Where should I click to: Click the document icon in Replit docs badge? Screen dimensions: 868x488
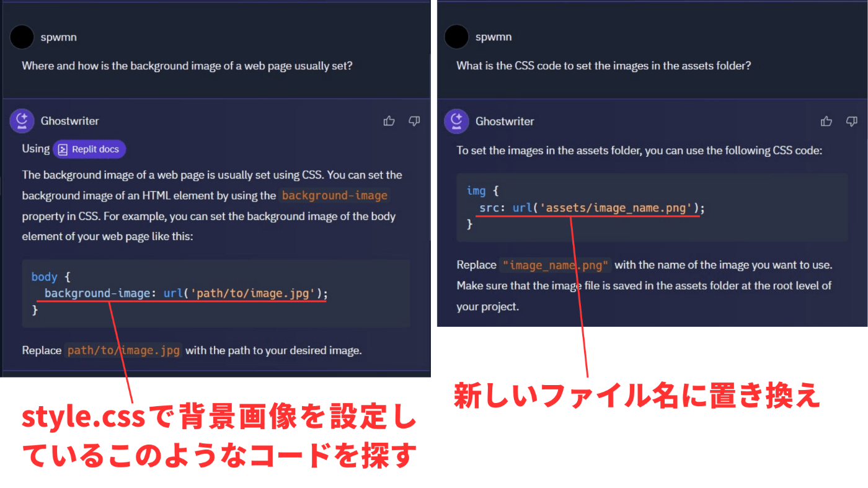pos(63,149)
